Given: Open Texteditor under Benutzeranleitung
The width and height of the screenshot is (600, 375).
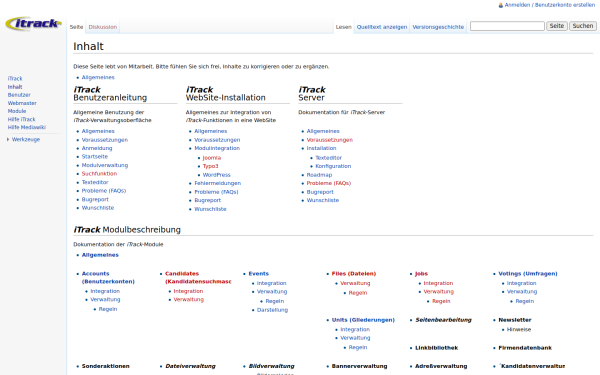Looking at the screenshot, I should tap(95, 183).
